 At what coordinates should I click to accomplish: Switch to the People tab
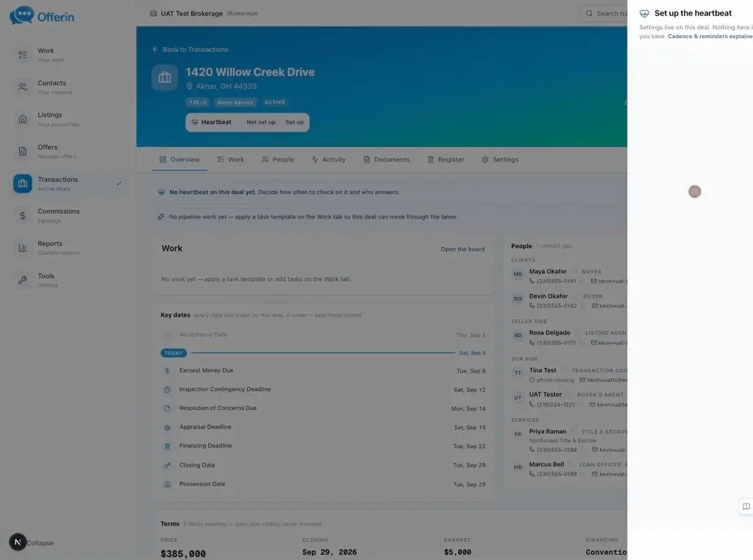coord(277,159)
